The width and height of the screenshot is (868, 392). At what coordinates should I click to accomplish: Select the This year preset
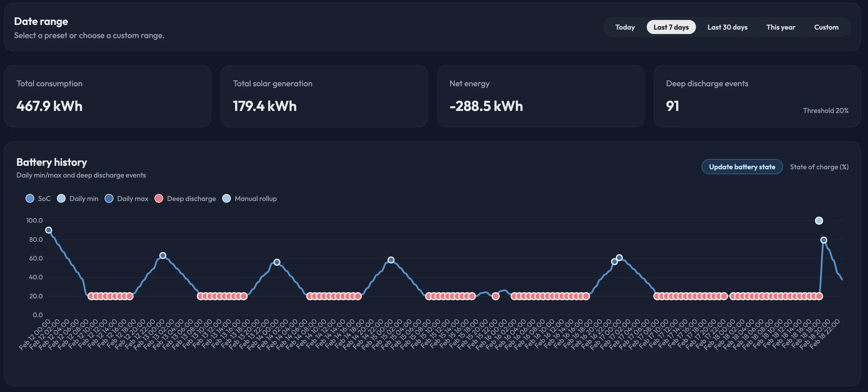click(x=781, y=27)
